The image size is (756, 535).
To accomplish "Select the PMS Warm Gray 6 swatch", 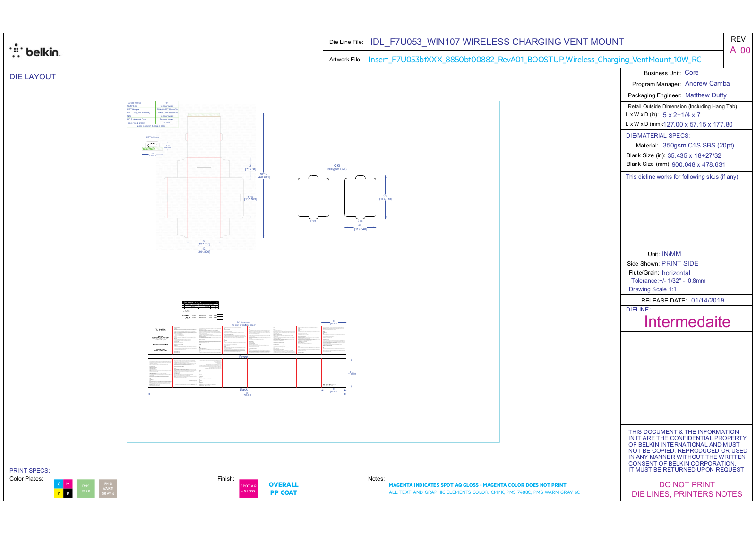I will (108, 489).
